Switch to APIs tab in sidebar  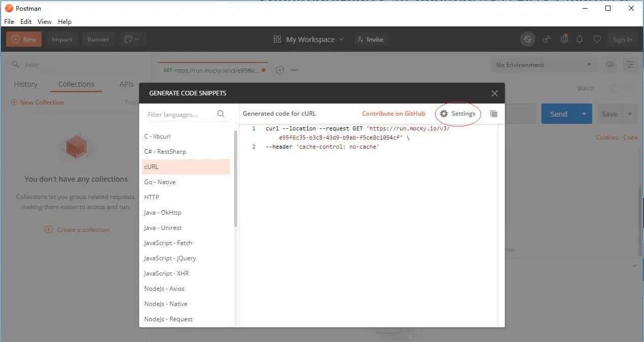[126, 84]
